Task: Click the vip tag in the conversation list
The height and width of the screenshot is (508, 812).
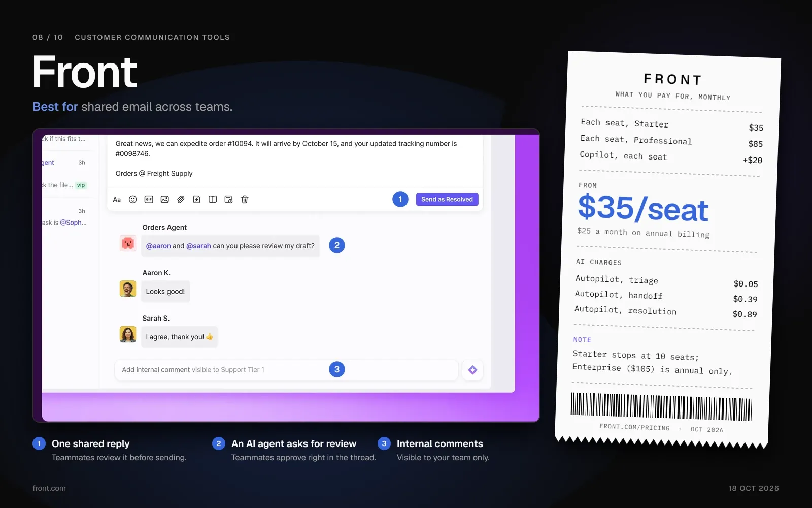Action: tap(81, 185)
